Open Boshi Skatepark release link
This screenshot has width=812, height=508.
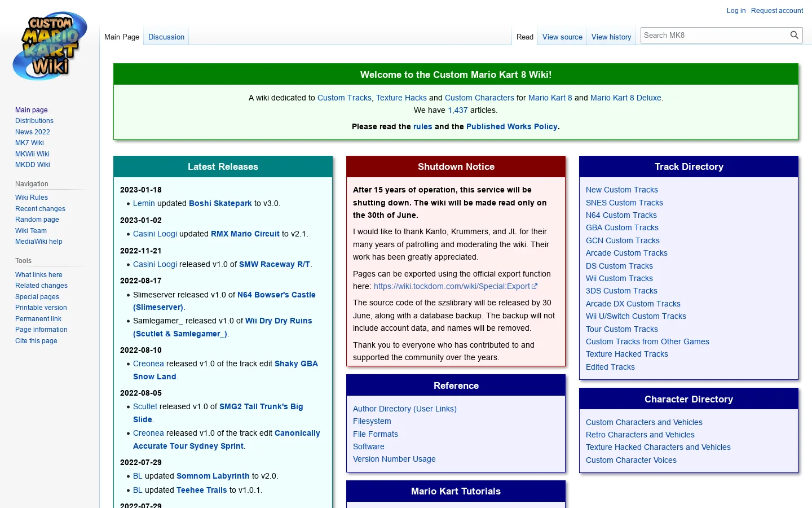pos(220,203)
